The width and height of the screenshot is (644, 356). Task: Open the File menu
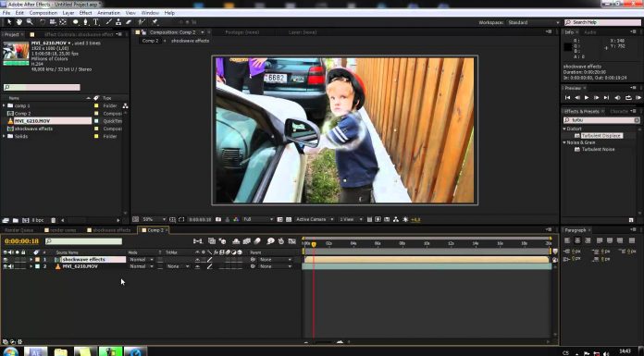pyautogui.click(x=6, y=13)
